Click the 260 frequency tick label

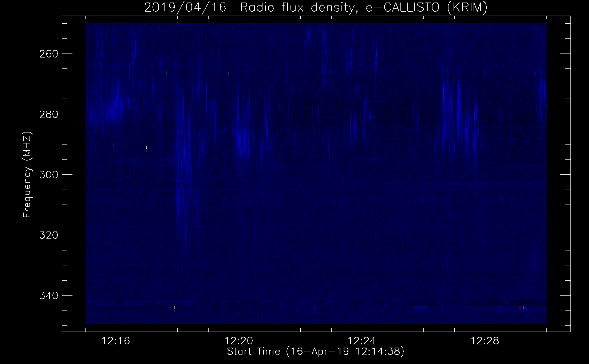pos(48,54)
